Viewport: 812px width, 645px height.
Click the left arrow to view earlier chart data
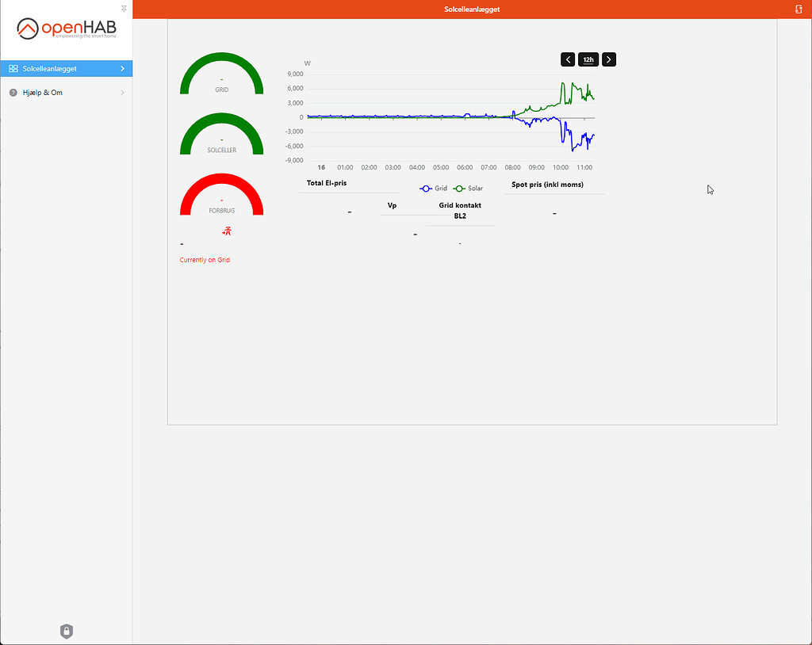[568, 59]
